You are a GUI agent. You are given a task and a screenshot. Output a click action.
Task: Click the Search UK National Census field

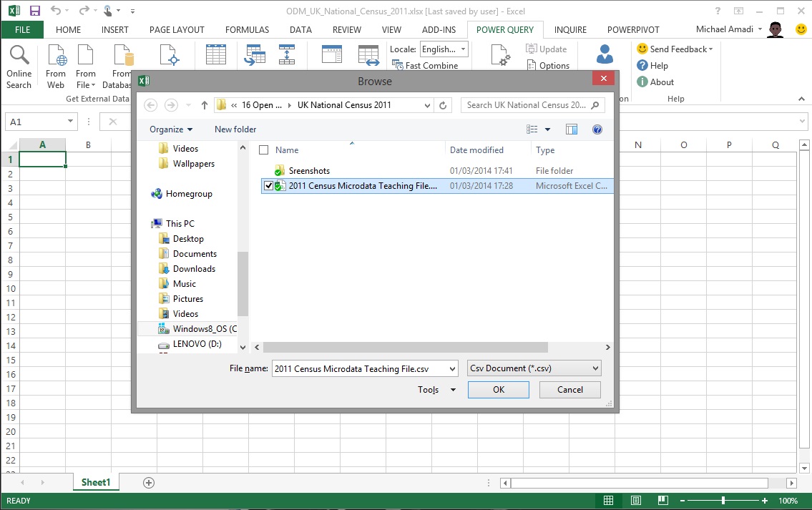point(533,105)
